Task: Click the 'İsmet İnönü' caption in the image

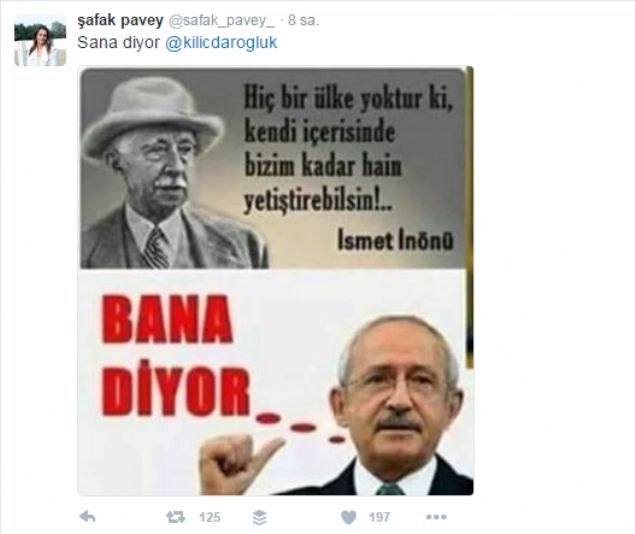Action: (x=395, y=241)
